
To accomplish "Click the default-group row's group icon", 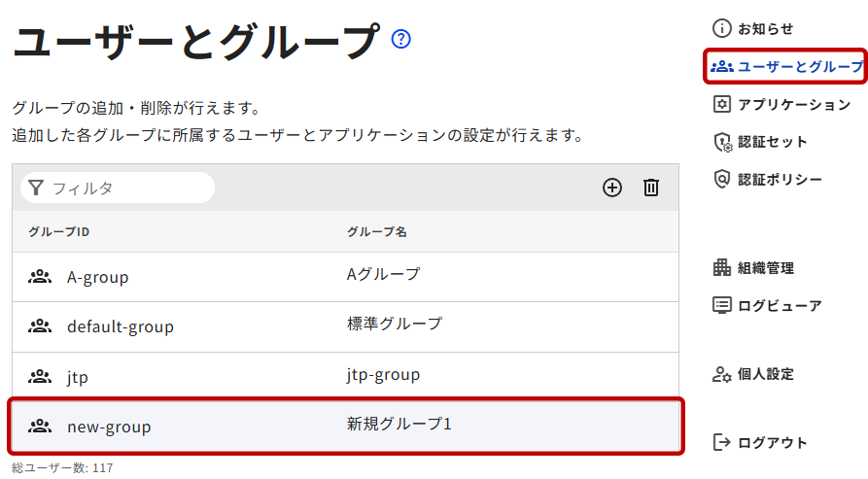I will (40, 326).
